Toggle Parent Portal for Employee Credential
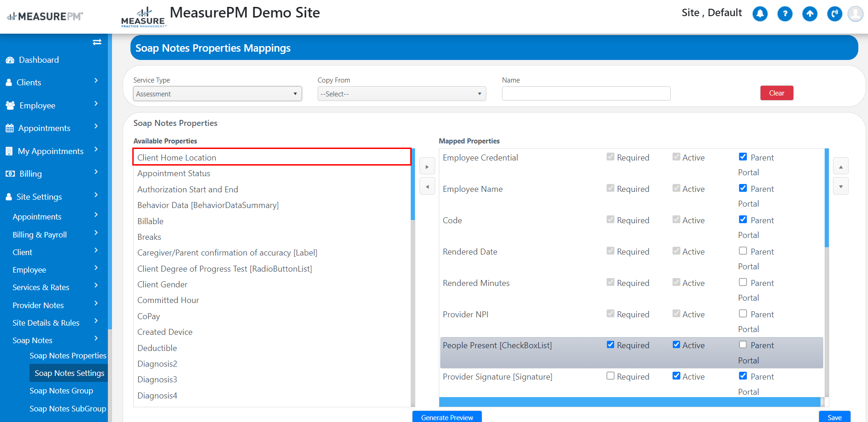This screenshot has width=868, height=422. click(x=743, y=157)
